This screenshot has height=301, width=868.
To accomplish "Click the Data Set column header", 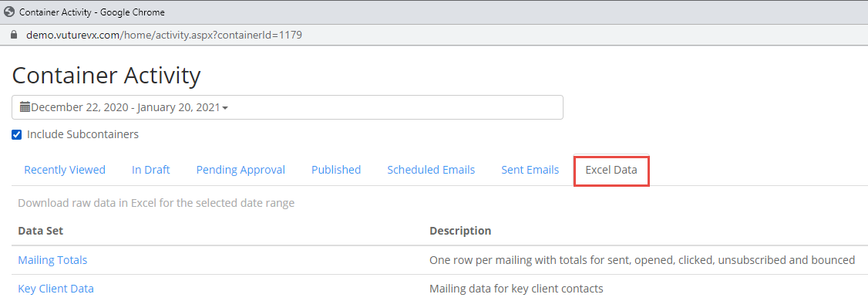I will pos(40,231).
